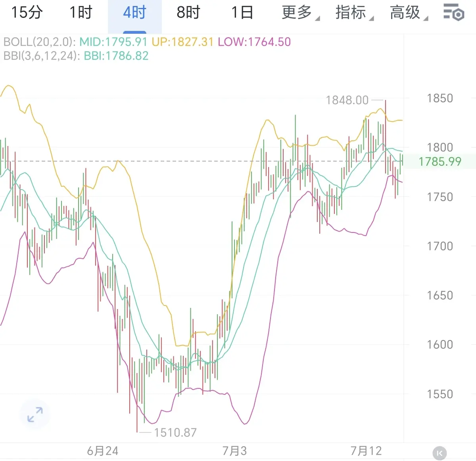476x461 pixels.
Task: Click the 1848.00 high price marker
Action: tap(347, 100)
